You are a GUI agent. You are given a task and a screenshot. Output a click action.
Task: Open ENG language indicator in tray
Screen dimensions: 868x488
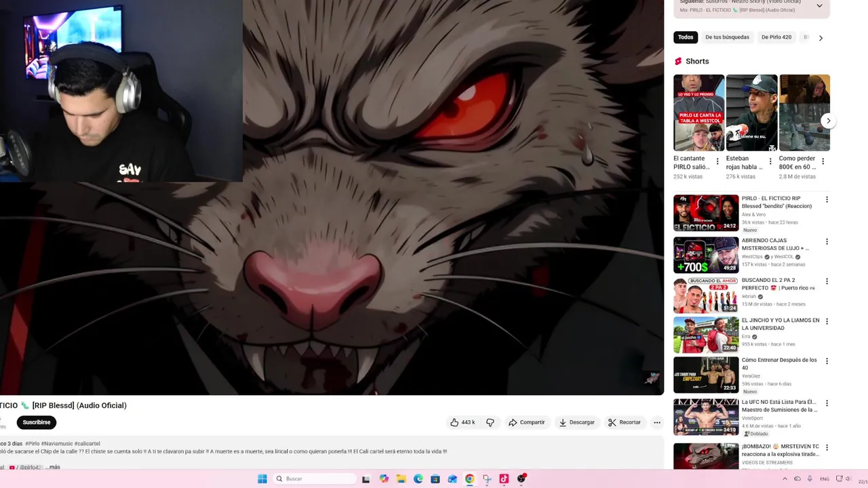[825, 479]
